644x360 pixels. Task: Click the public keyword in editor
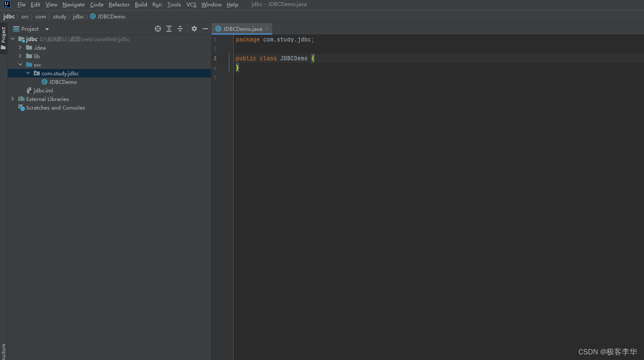246,58
